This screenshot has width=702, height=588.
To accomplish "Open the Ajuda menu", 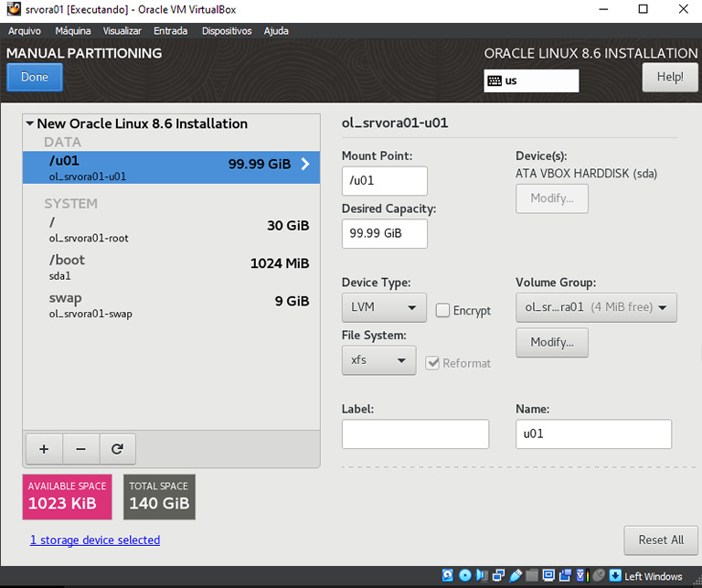I will [276, 31].
